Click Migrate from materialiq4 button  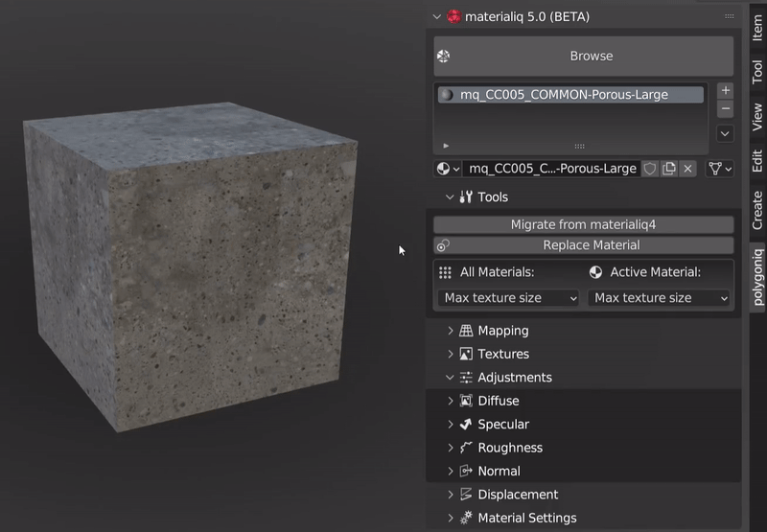(x=583, y=224)
